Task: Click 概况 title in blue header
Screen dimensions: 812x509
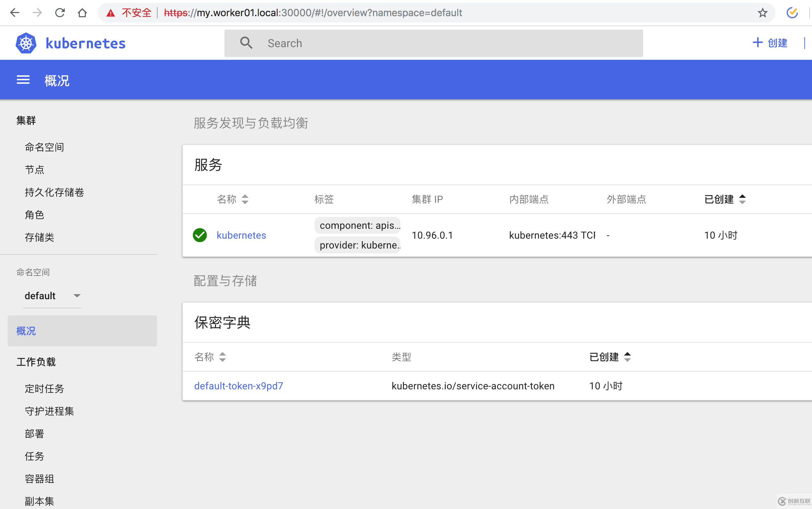Action: 57,81
